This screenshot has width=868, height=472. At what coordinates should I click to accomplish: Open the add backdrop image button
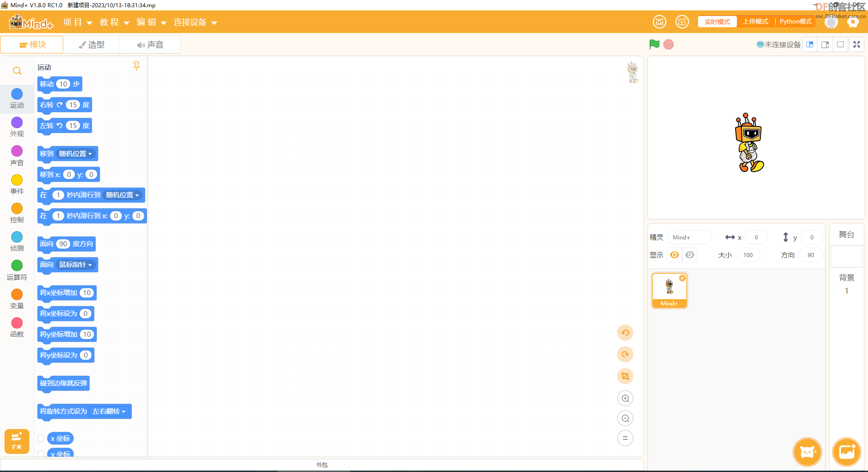(847, 452)
